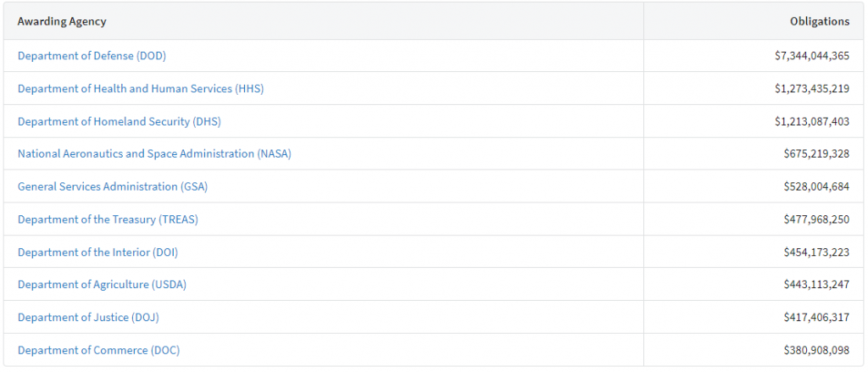Open Department of Homeland Security (DHS) link
This screenshot has height=372, width=868.
(119, 121)
